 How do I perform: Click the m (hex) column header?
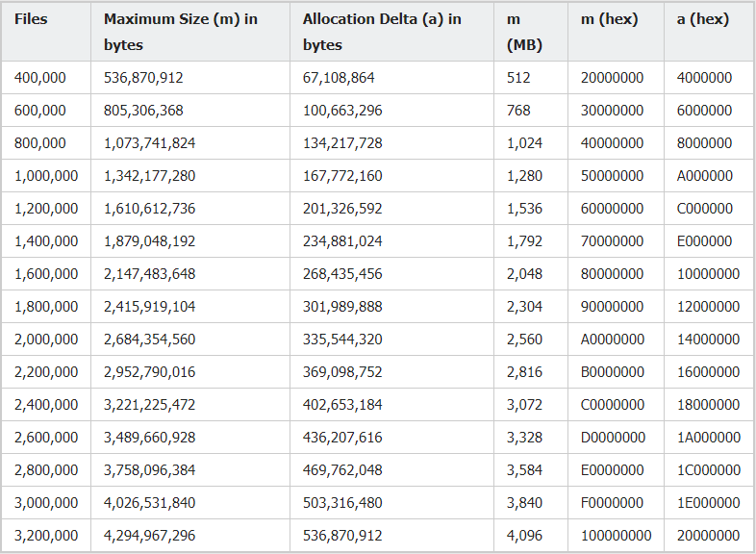tap(609, 19)
